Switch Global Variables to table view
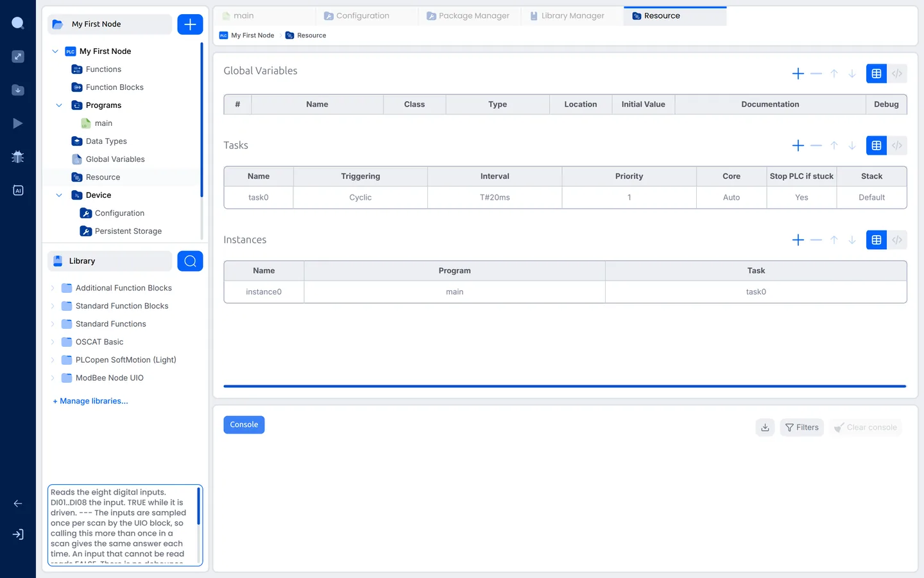Screen dimensions: 924x578 [877, 74]
